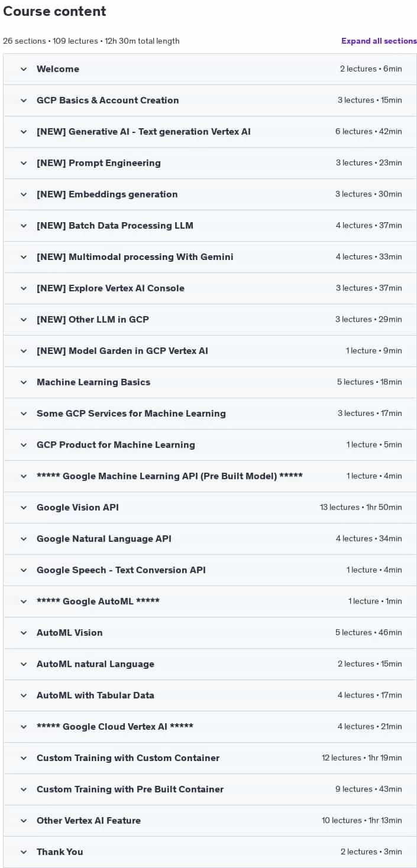Open the Machine Learning Basics section title
This screenshot has height=868, width=417.
tap(93, 382)
